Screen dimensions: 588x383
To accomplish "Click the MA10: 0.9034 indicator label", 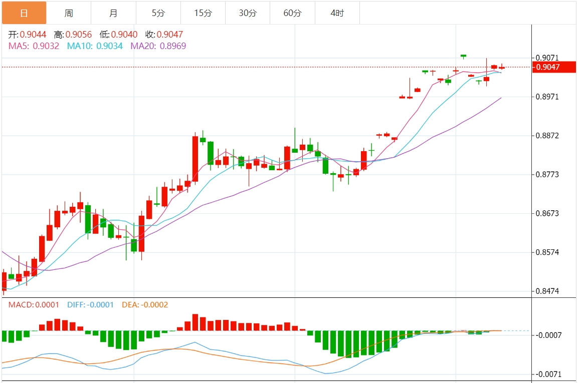I will click(95, 46).
